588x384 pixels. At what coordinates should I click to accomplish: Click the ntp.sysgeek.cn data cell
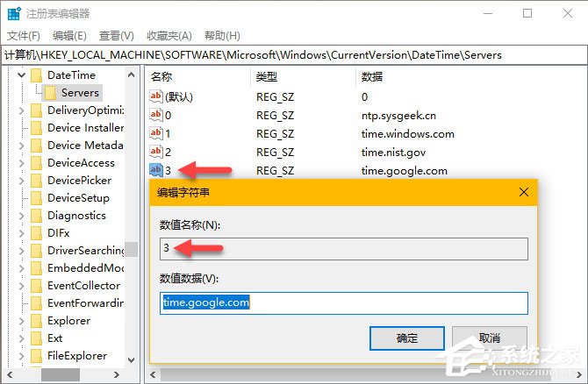[398, 116]
